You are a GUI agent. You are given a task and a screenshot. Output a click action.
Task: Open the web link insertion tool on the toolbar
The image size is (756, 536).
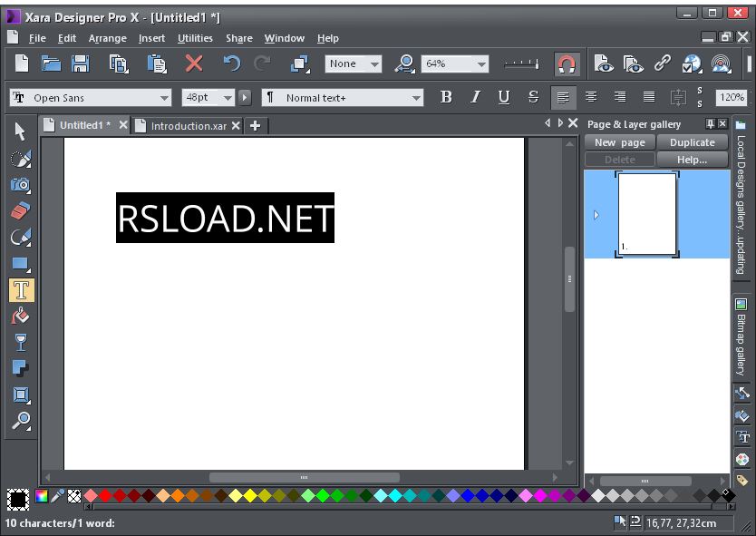[663, 63]
